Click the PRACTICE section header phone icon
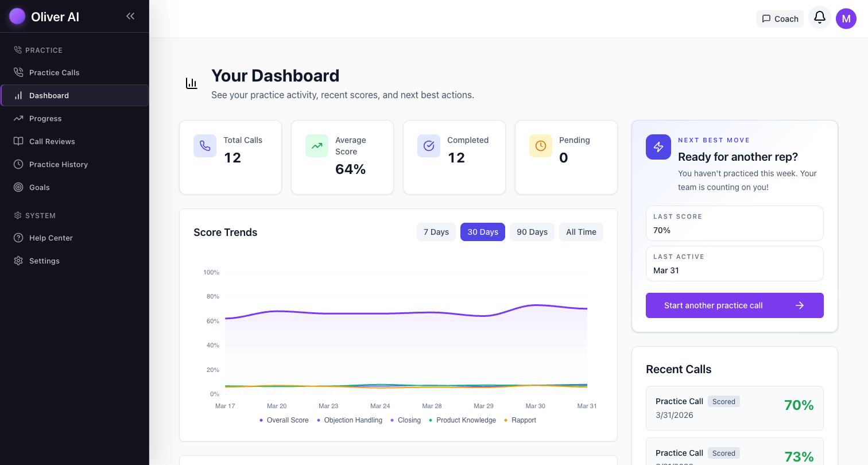This screenshot has width=868, height=465. (18, 50)
